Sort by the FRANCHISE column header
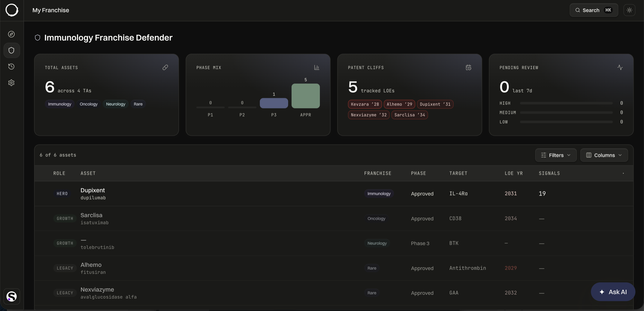This screenshot has height=311, width=644. pyautogui.click(x=378, y=173)
